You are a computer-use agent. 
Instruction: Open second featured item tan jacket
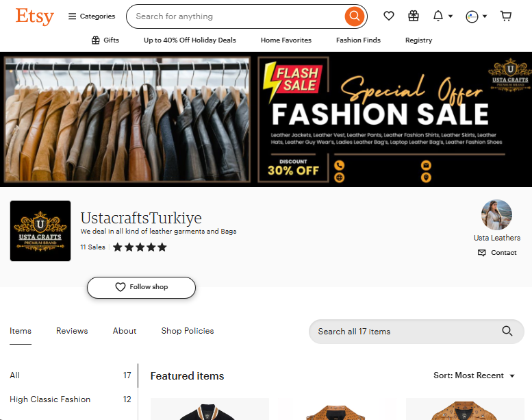[338, 409]
